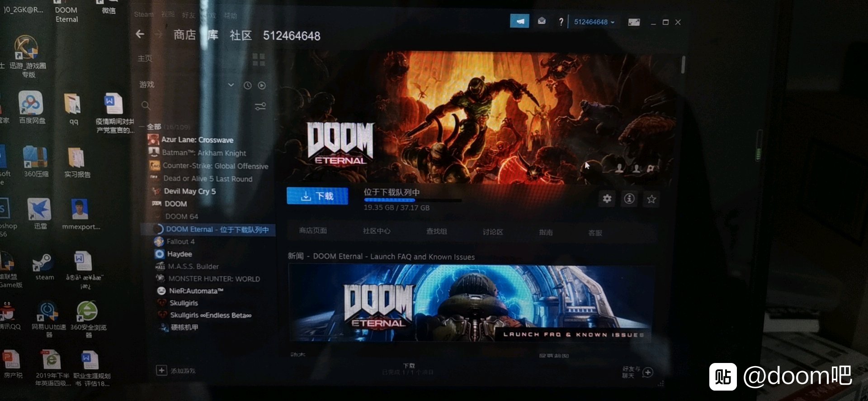Open 实习报告 desktop folder
This screenshot has width=868, height=401.
coord(77,162)
